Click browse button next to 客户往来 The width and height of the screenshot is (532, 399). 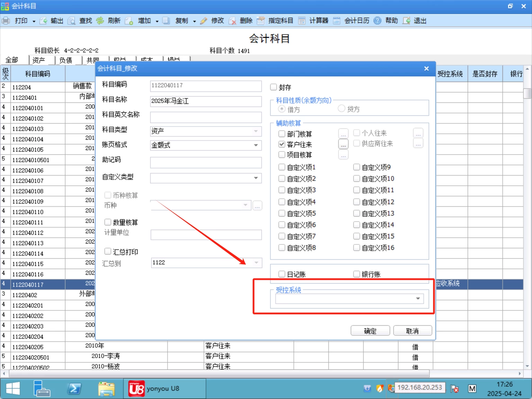(x=343, y=144)
